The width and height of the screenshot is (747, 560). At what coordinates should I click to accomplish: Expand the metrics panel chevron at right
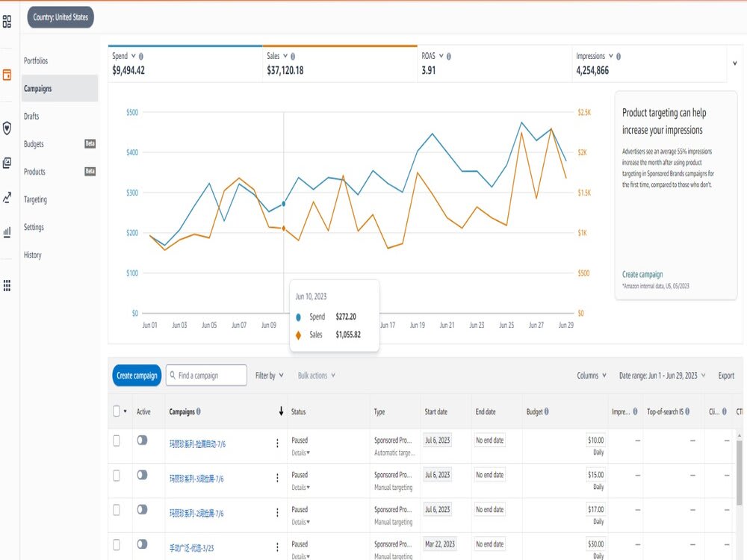[734, 63]
